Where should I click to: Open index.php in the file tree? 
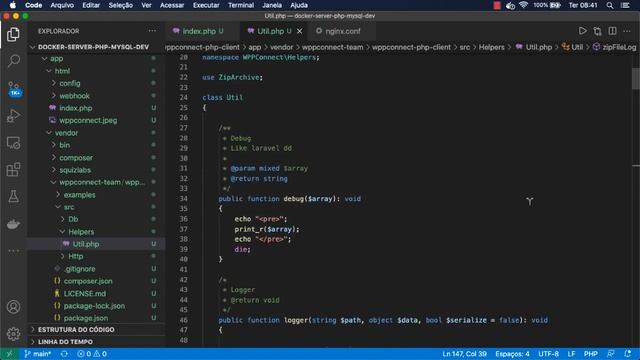point(76,108)
